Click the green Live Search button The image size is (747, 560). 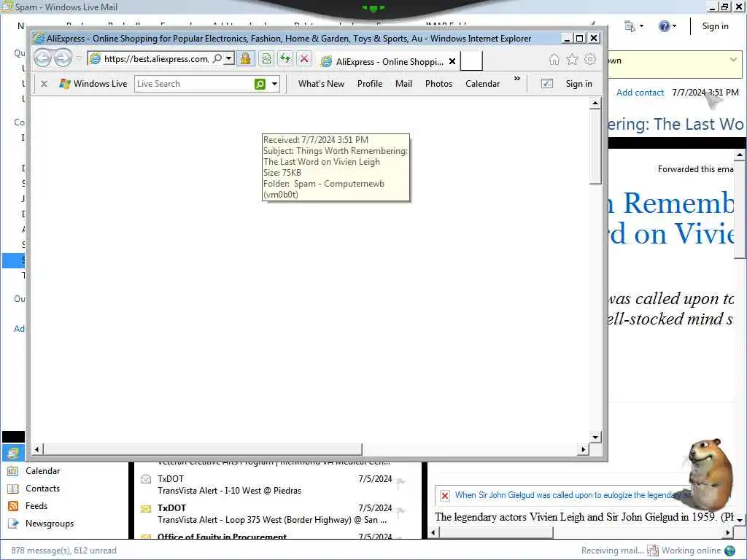tap(260, 85)
